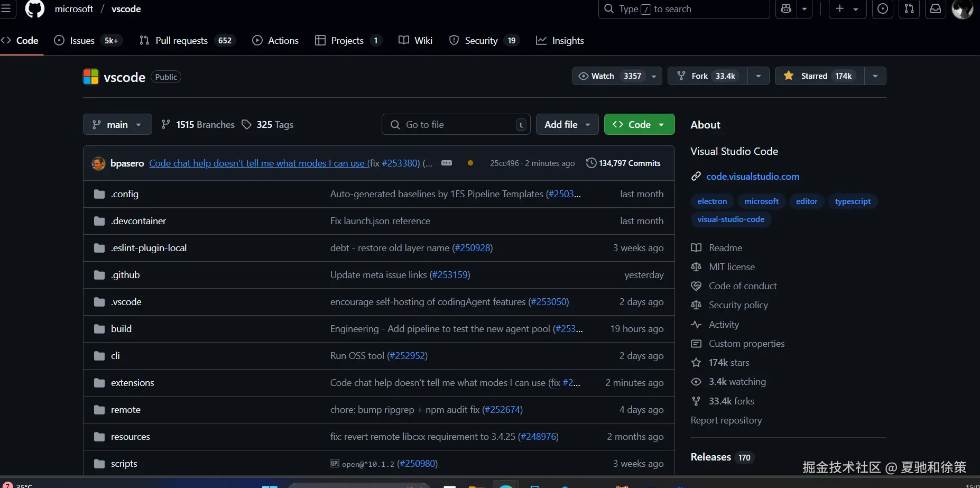View all 1515 Branches
The height and width of the screenshot is (488, 980).
click(198, 125)
